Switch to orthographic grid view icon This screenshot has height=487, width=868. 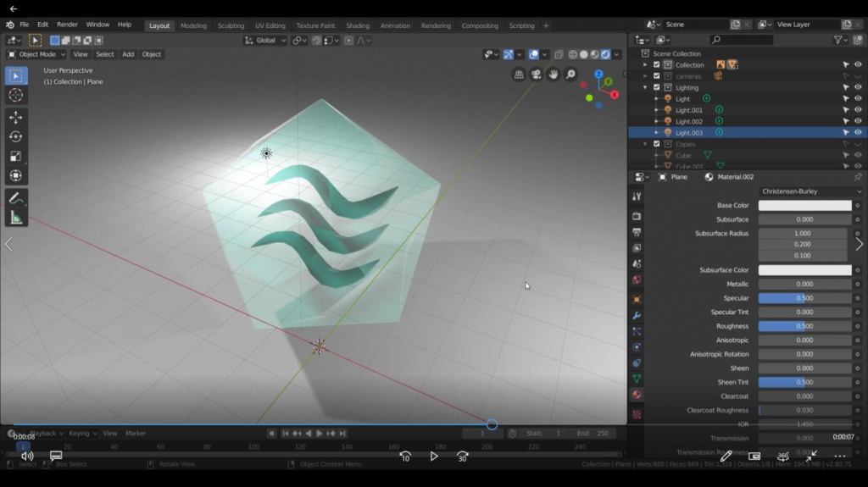point(519,75)
